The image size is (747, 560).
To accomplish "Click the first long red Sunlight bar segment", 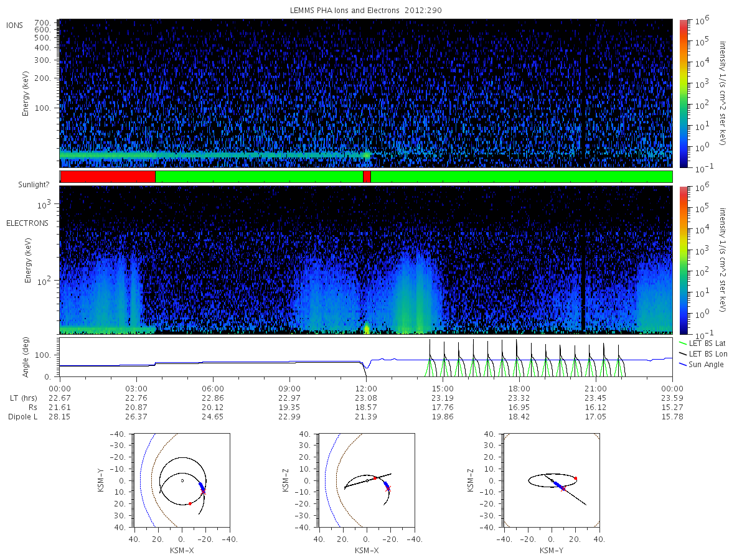I will [x=108, y=177].
